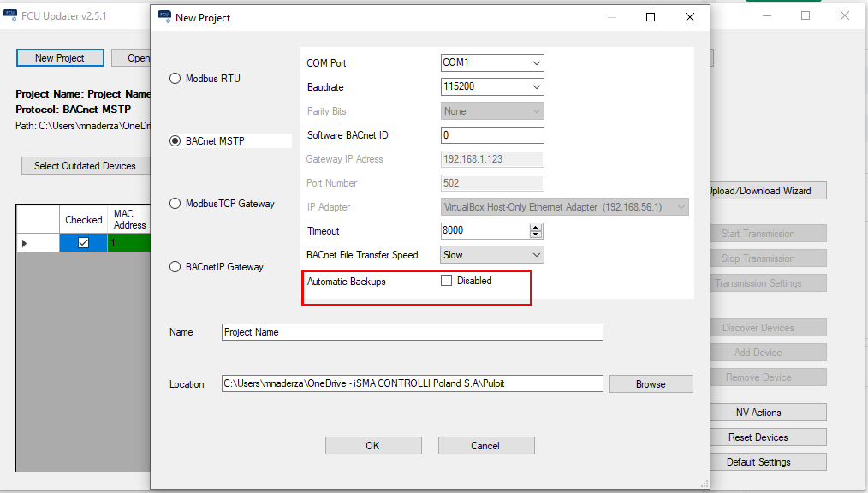Choose the BACnetIP Gateway radio option
Image resolution: width=868 pixels, height=493 pixels.
tap(175, 267)
